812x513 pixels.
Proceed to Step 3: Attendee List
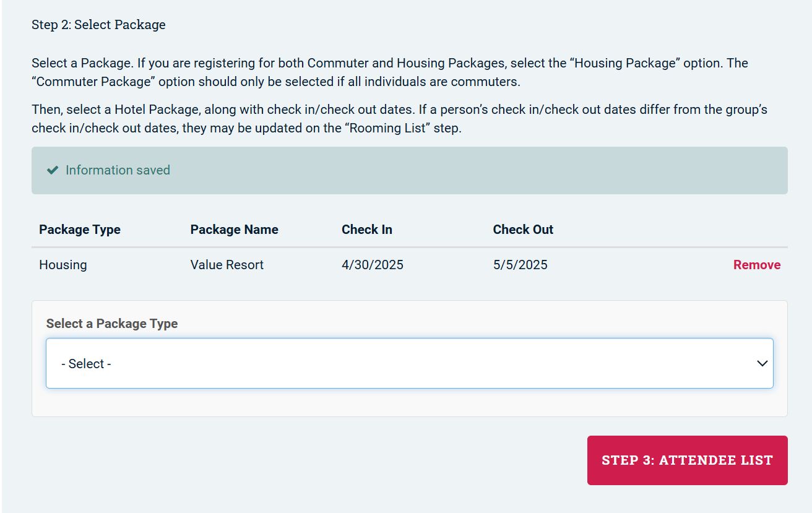tap(687, 460)
